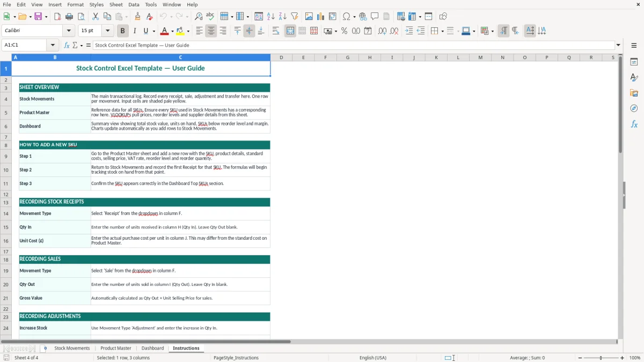
Task: Click the Save document icon
Action: pos(38,17)
